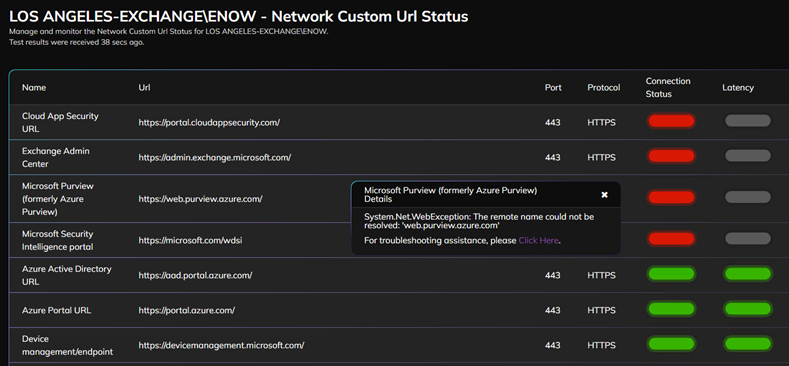Click the 443 port of Azure Portal URL
The width and height of the screenshot is (789, 366).
click(x=553, y=311)
